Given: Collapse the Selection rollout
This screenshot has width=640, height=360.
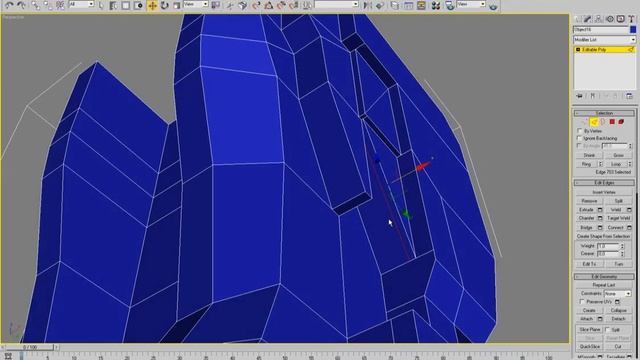Looking at the screenshot, I should (604, 113).
